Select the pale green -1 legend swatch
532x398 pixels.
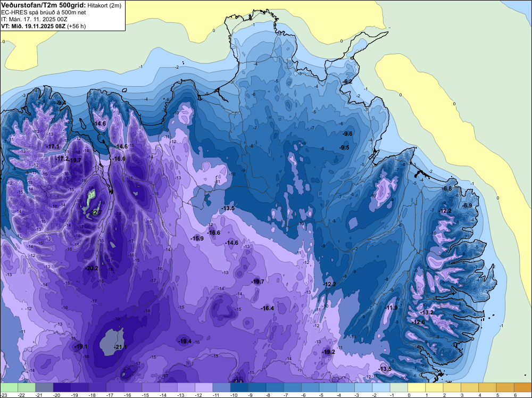pyautogui.click(x=398, y=387)
